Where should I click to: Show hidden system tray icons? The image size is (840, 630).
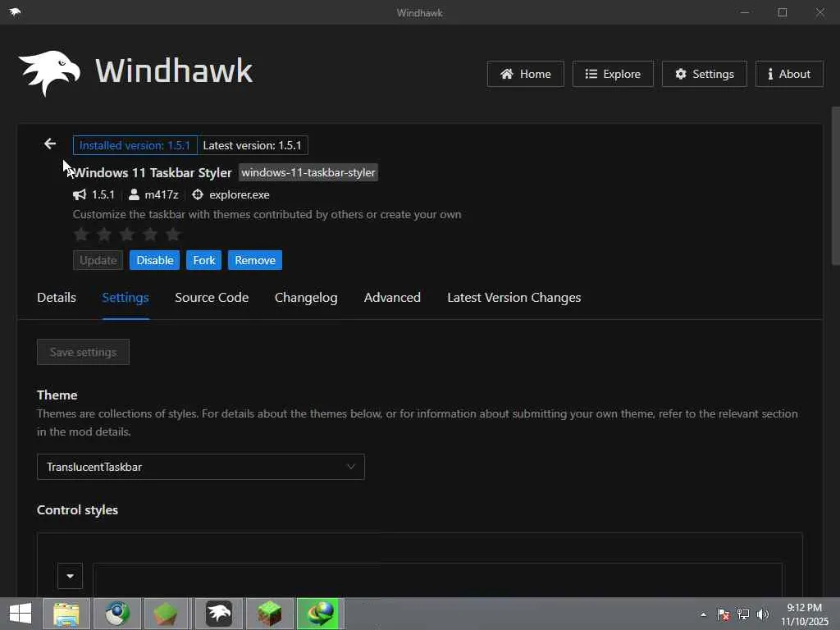pos(703,614)
